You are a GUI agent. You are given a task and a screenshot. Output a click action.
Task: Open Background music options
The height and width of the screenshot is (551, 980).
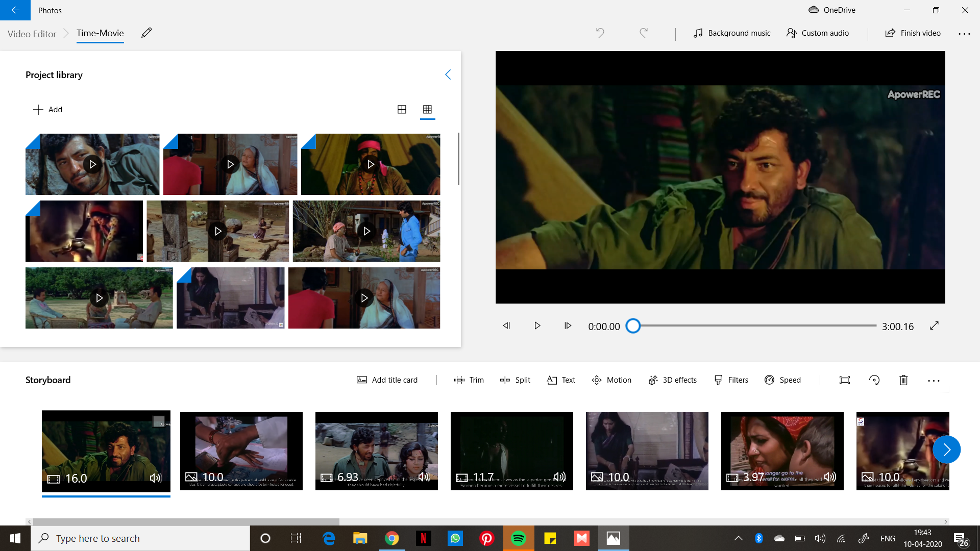(x=731, y=33)
